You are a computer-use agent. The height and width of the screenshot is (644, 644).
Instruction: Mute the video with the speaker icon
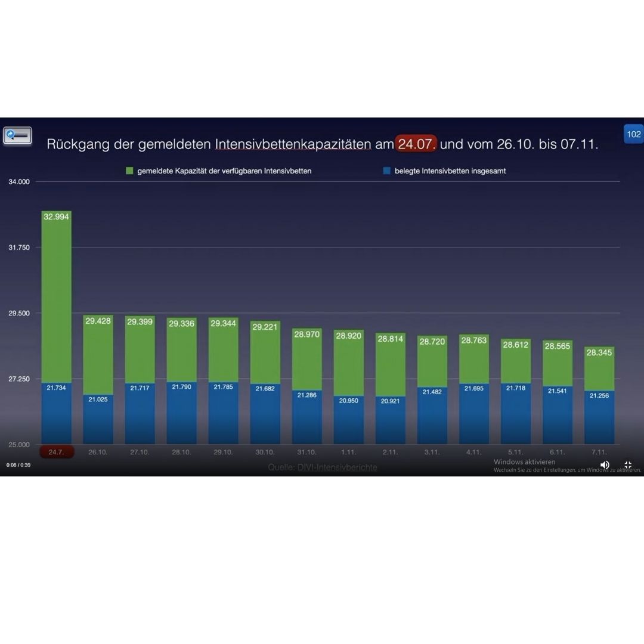click(x=604, y=465)
